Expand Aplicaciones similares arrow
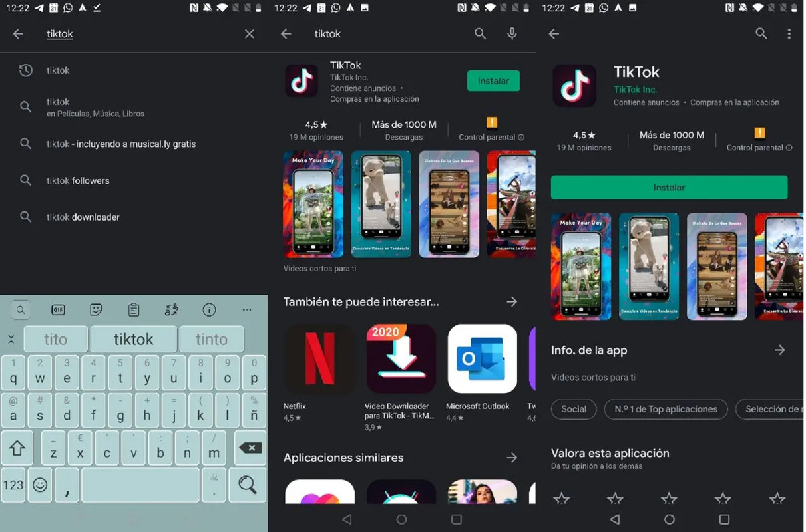Screen dimensions: 806x532 click(x=512, y=458)
